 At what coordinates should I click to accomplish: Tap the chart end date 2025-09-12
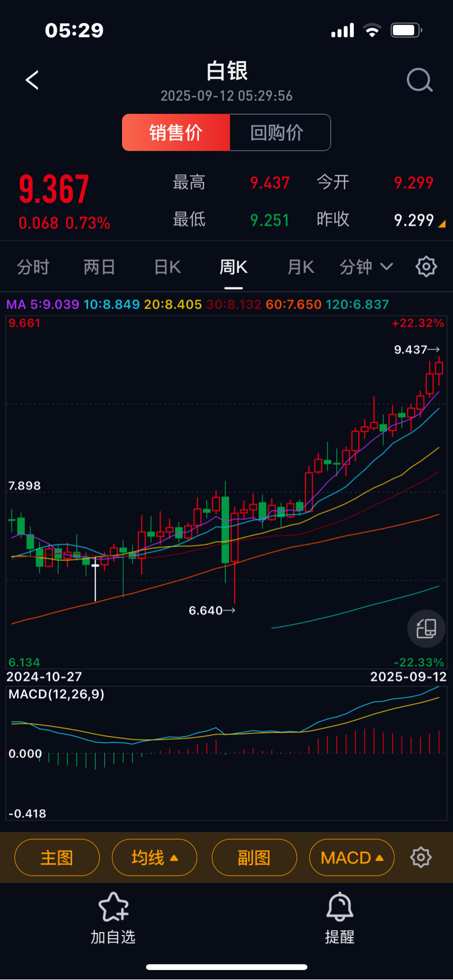(408, 677)
